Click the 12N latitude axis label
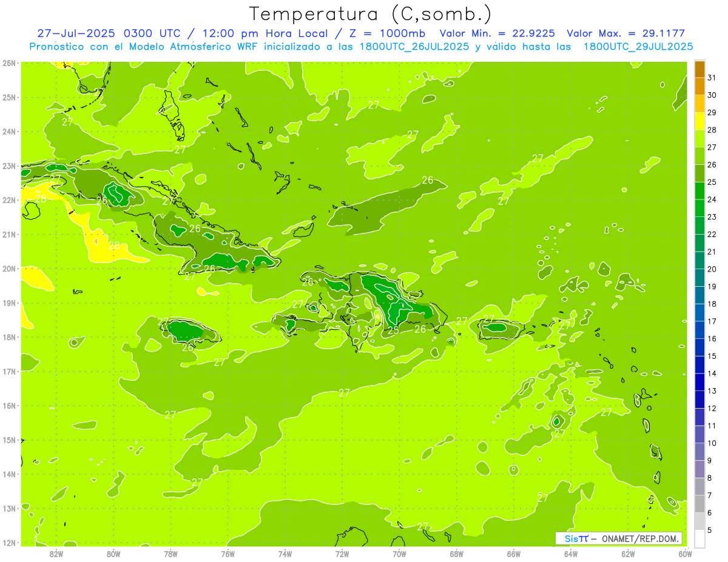 (9, 543)
